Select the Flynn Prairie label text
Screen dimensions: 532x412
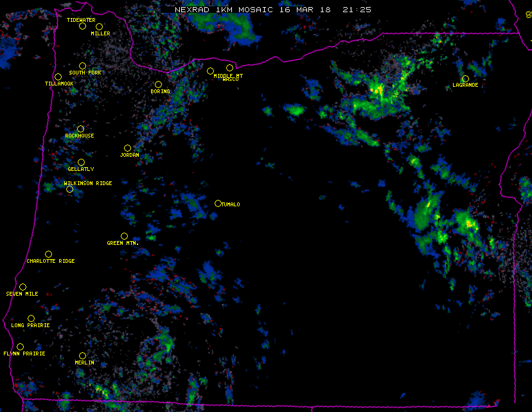coord(24,354)
